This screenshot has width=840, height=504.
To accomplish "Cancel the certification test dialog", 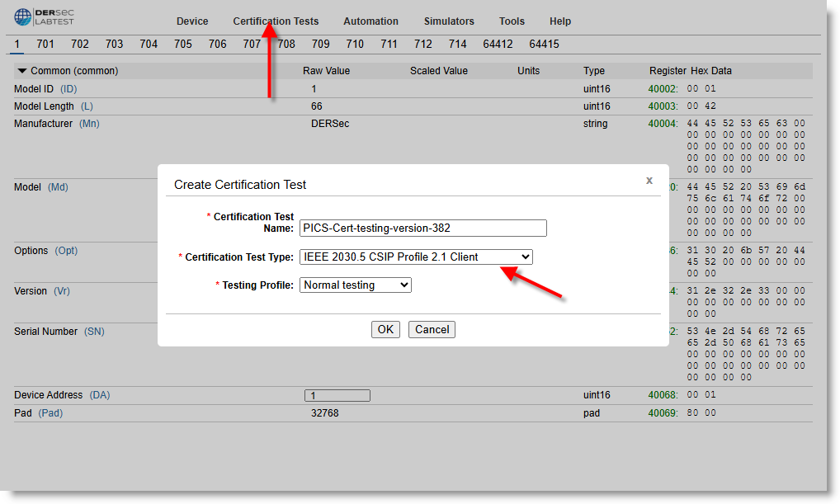I will 432,330.
